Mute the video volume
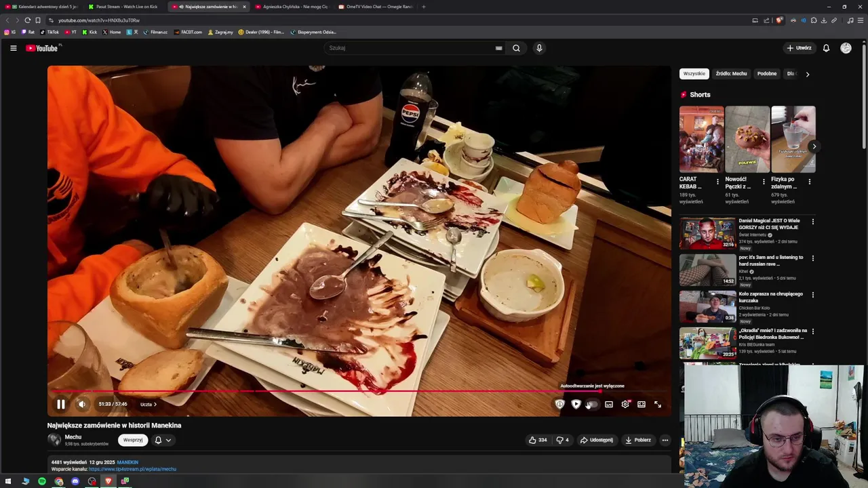The width and height of the screenshot is (868, 488). [x=81, y=404]
